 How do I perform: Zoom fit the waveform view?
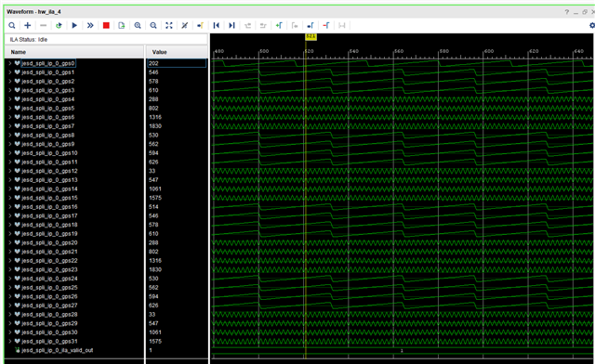pos(169,25)
